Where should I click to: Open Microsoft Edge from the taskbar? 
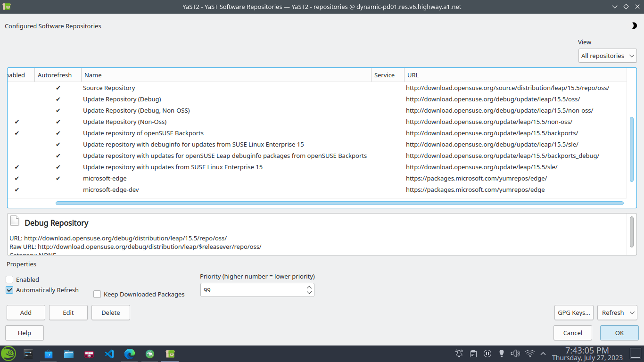129,353
